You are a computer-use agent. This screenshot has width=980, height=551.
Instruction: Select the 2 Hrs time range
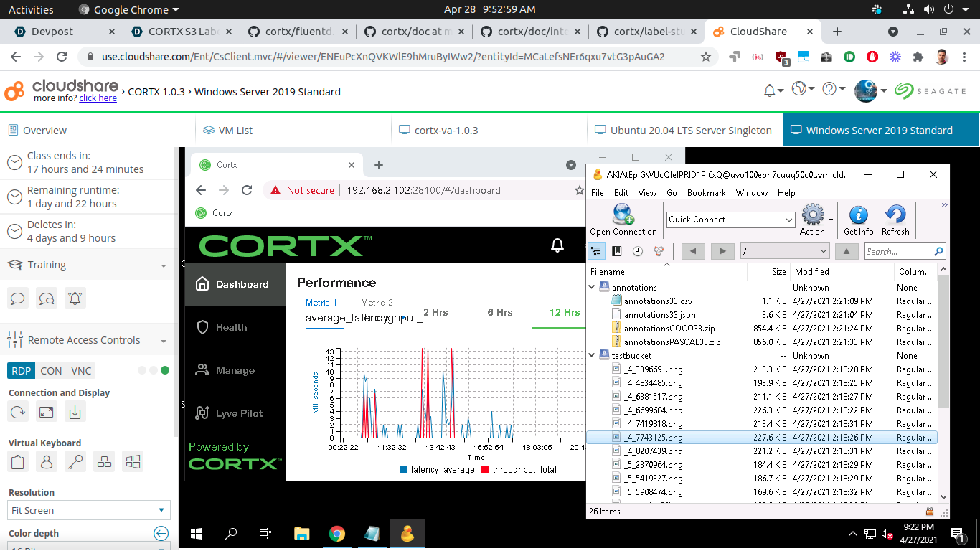[x=435, y=312]
